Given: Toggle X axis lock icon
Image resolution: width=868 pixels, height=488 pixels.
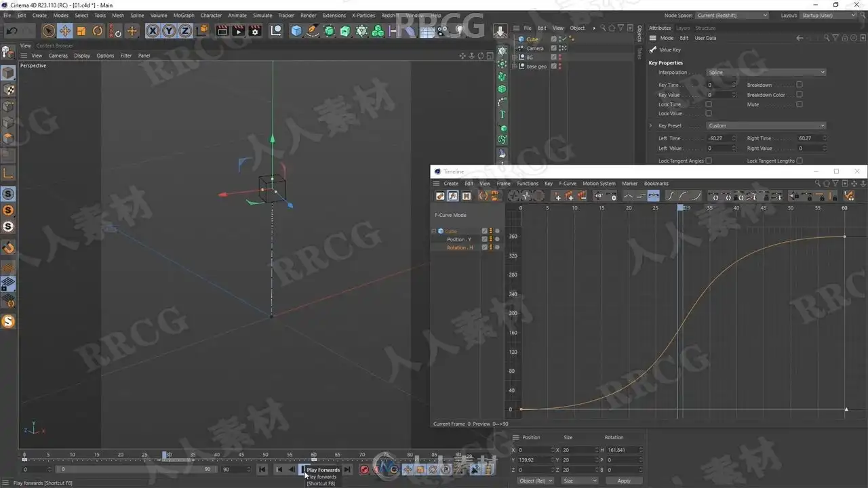Looking at the screenshot, I should (x=153, y=30).
